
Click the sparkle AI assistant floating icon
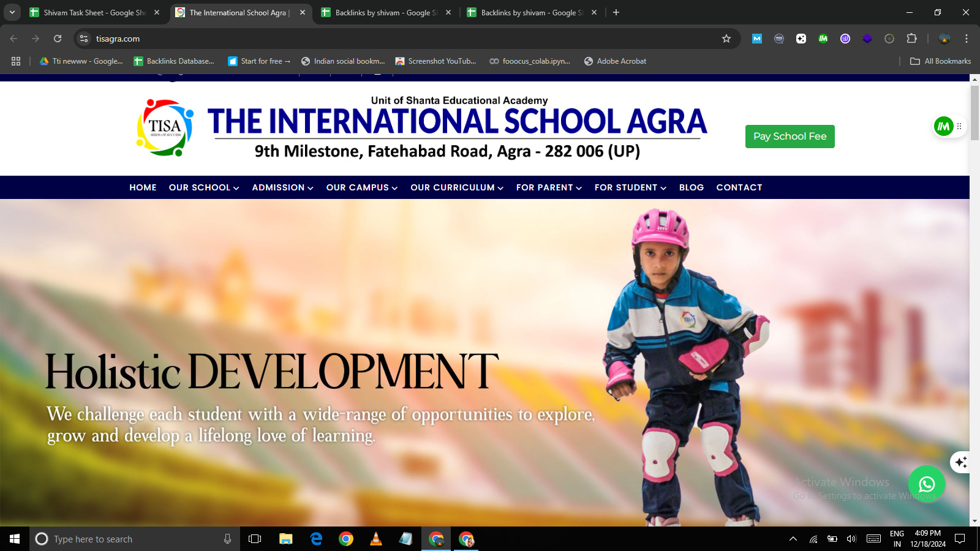960,462
